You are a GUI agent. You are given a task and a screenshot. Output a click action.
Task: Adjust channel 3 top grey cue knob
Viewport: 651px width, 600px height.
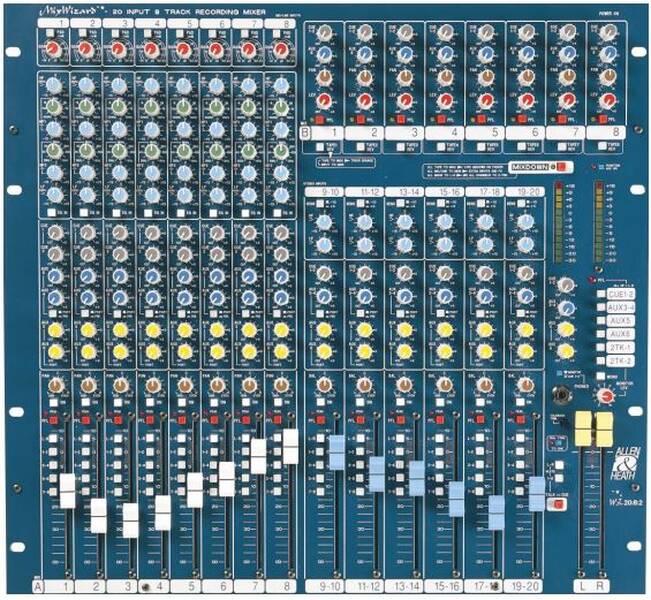tap(120, 233)
